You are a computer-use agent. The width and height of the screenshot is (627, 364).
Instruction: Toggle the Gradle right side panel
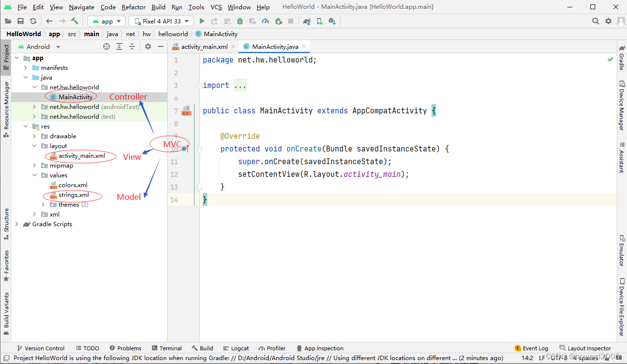point(622,57)
